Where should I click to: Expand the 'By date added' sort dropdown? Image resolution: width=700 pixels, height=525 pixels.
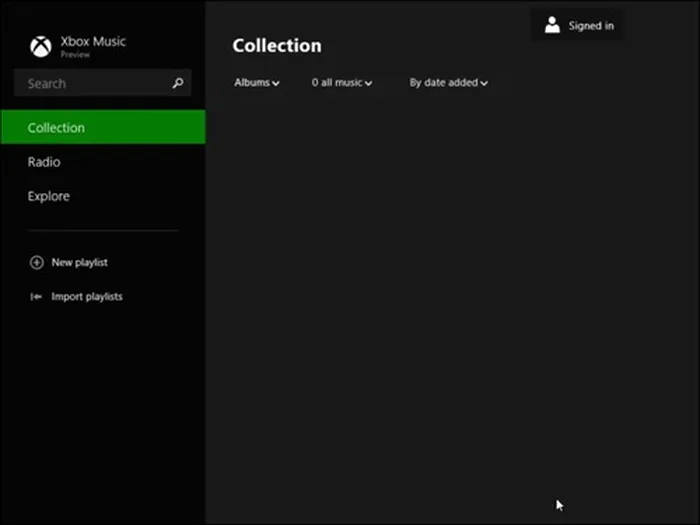449,83
